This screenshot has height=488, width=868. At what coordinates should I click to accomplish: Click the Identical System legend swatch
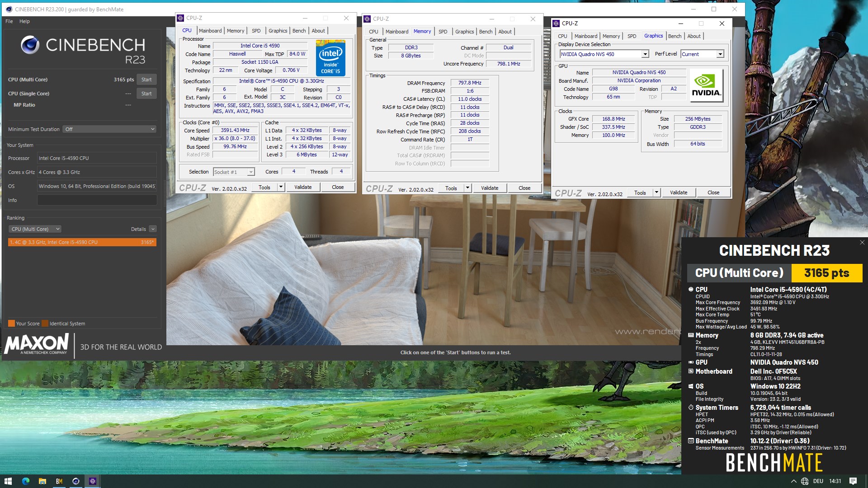(45, 324)
